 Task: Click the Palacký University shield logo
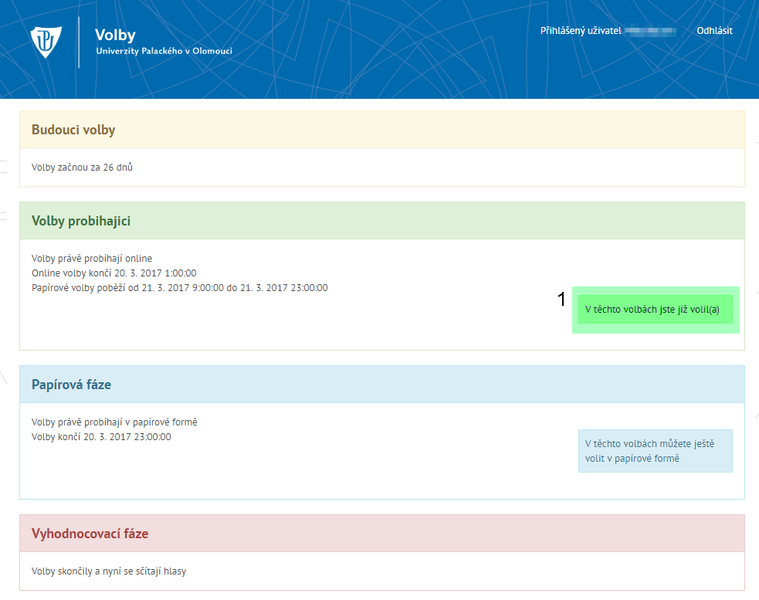click(47, 42)
